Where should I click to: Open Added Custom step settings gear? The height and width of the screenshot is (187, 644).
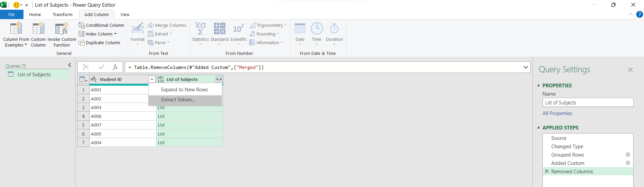pos(628,163)
